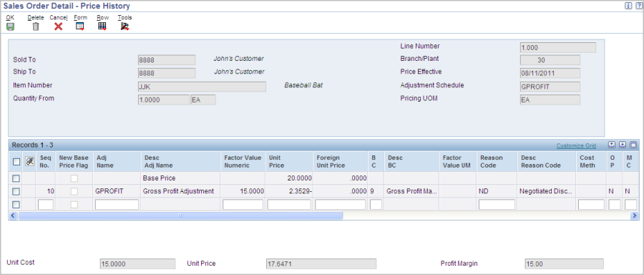Click the quantity unit EA field

[203, 100]
